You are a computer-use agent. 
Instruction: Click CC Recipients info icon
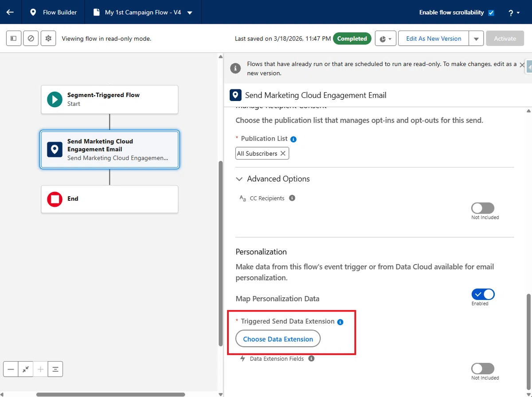pos(292,198)
